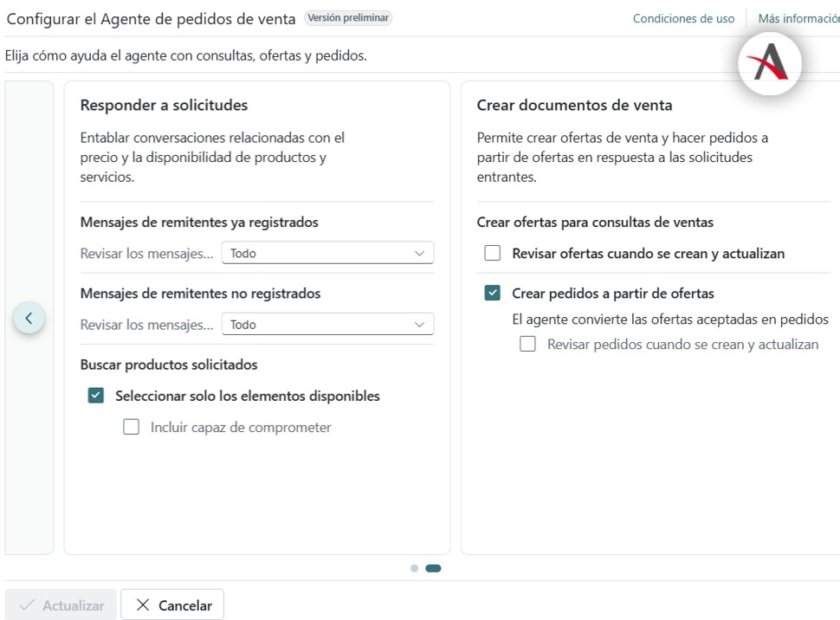Check Revisar ofertas cuando se crean y actualizan
The height and width of the screenshot is (620, 840).
click(493, 254)
